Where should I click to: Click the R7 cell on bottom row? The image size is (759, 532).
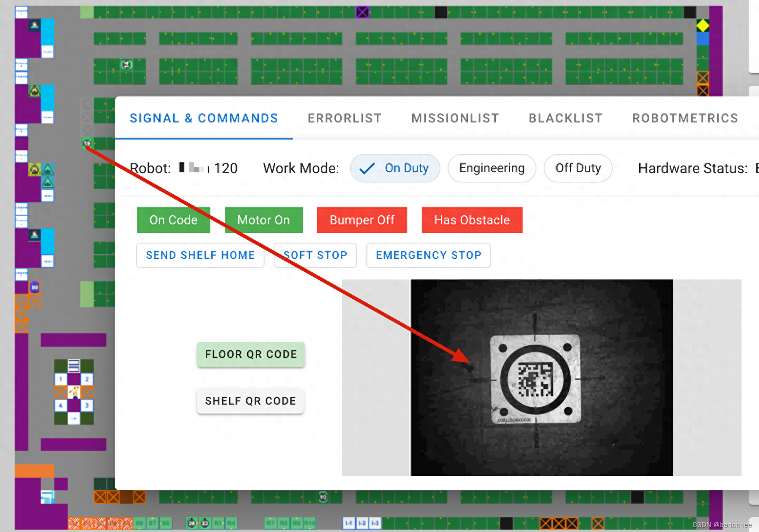point(270,523)
